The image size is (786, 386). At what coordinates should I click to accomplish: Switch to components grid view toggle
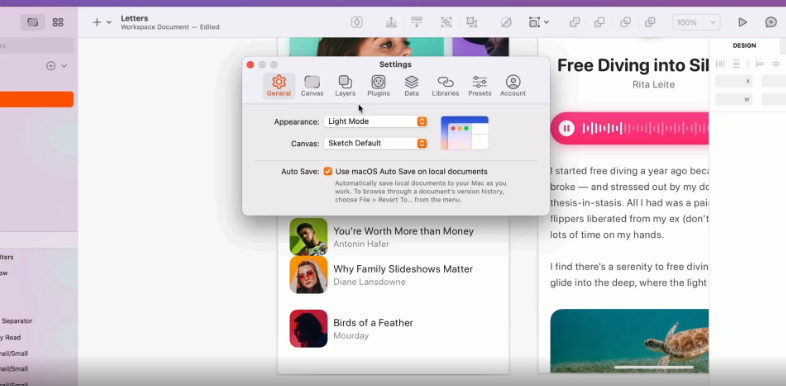pos(58,22)
